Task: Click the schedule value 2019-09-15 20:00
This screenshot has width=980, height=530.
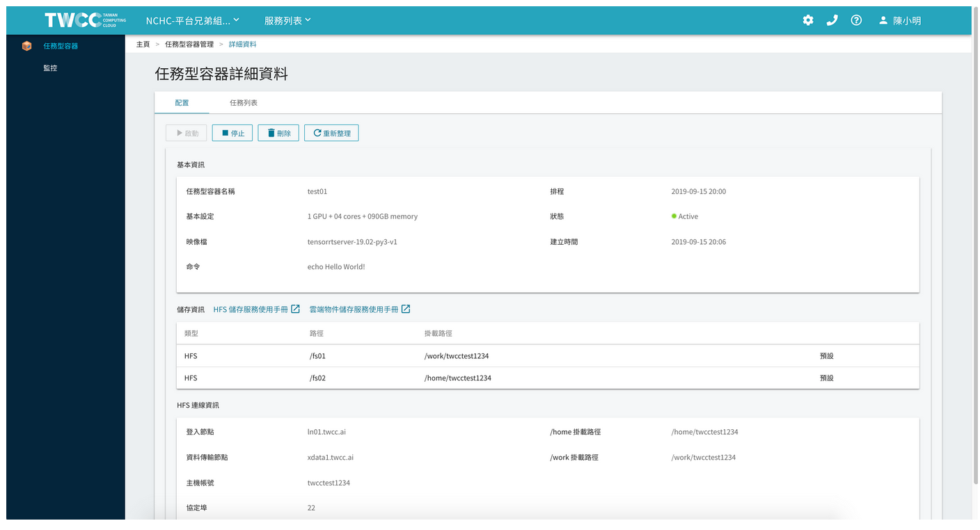Action: pos(699,191)
